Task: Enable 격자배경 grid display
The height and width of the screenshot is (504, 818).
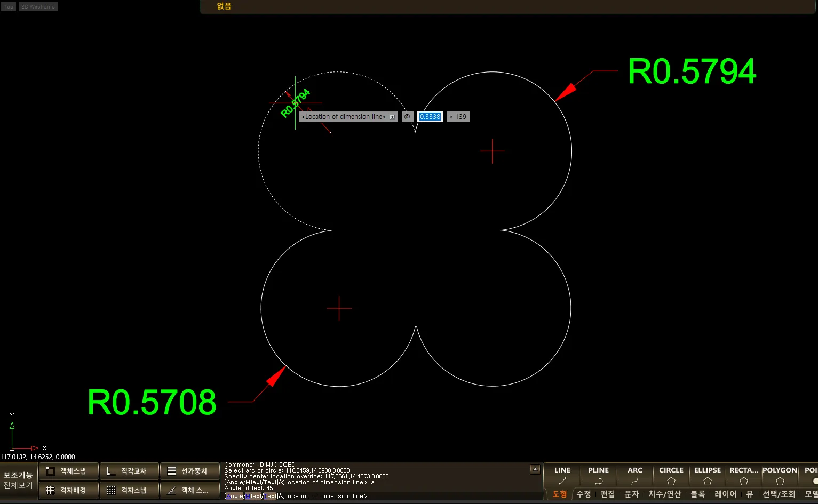Action: 69,490
